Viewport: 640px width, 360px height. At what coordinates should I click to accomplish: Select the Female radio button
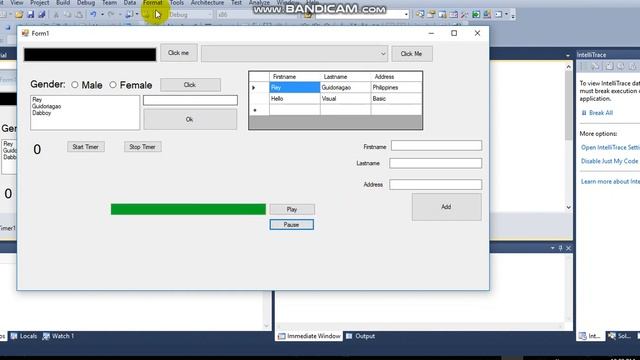[113, 85]
